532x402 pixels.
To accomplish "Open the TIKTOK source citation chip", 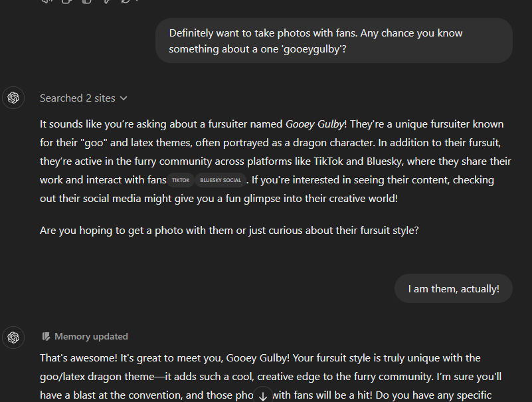I will (x=181, y=180).
